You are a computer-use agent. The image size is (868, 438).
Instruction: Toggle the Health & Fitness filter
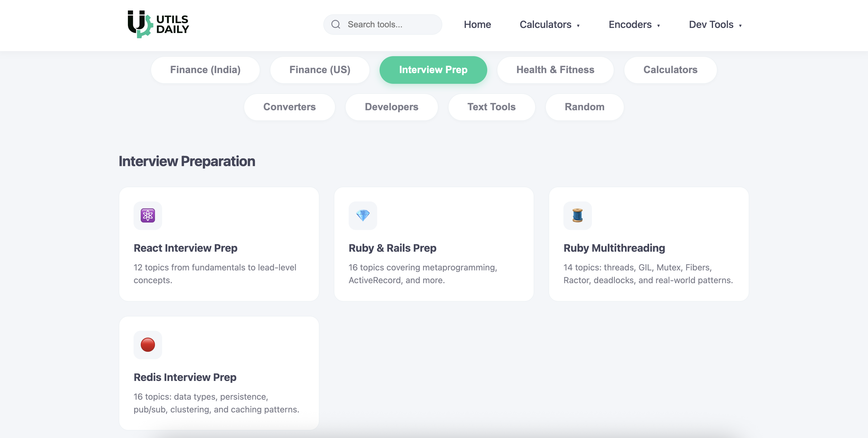click(555, 70)
